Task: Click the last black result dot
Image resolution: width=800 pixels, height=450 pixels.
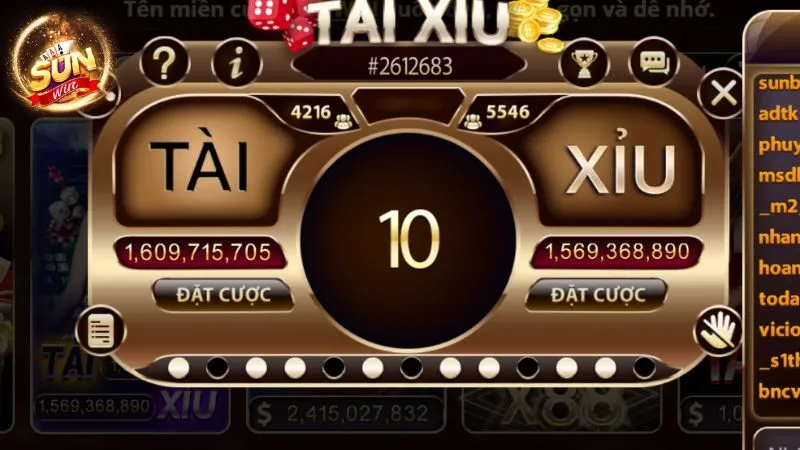Action: coord(644,368)
